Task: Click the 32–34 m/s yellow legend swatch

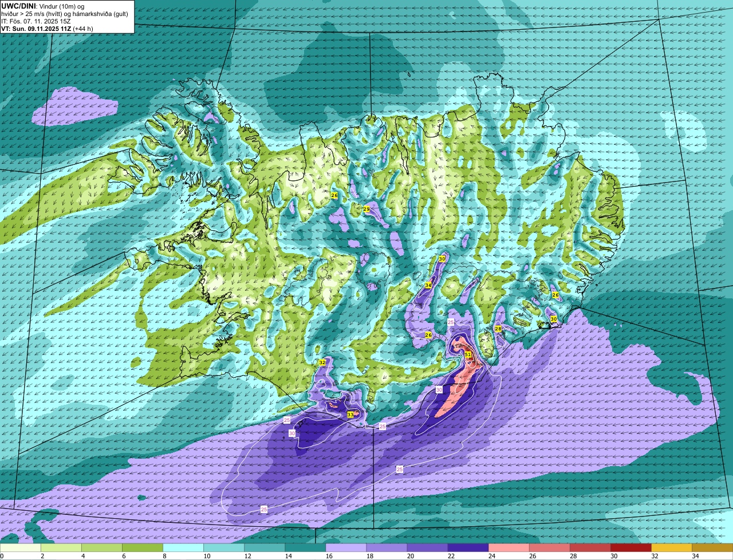Action: pos(671,548)
